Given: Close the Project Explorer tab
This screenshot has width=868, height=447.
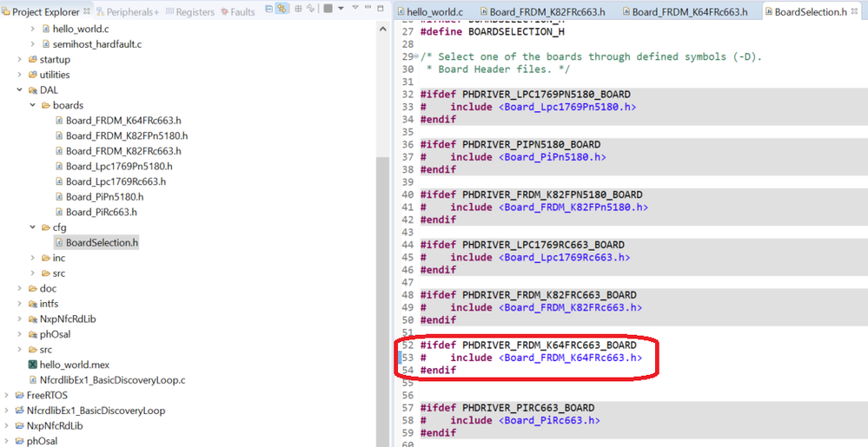Looking at the screenshot, I should (87, 11).
